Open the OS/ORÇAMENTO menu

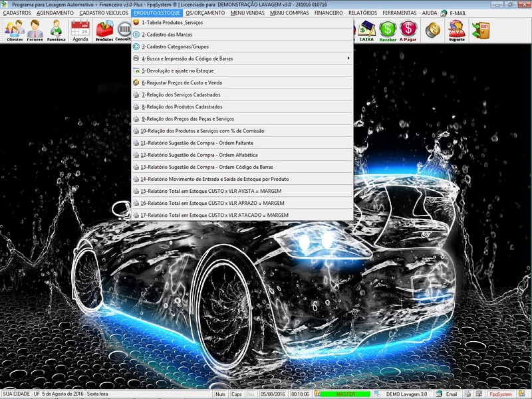pos(205,13)
